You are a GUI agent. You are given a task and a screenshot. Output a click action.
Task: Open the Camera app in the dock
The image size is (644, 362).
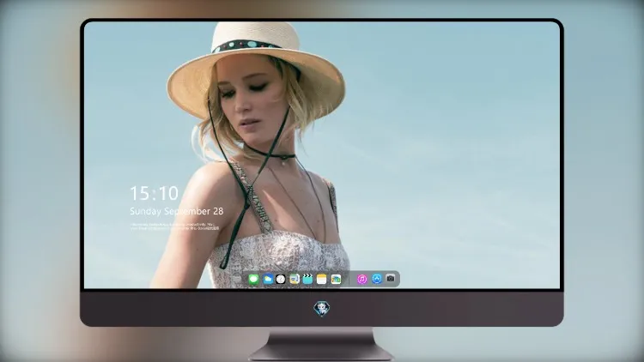click(x=391, y=279)
